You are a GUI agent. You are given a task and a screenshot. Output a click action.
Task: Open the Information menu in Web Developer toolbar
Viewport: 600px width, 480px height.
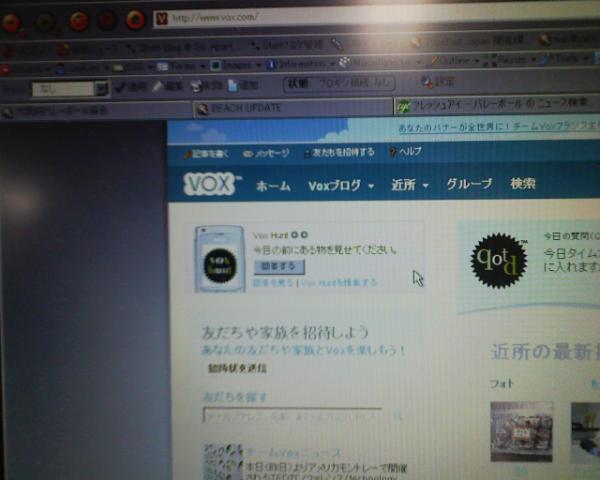[301, 64]
